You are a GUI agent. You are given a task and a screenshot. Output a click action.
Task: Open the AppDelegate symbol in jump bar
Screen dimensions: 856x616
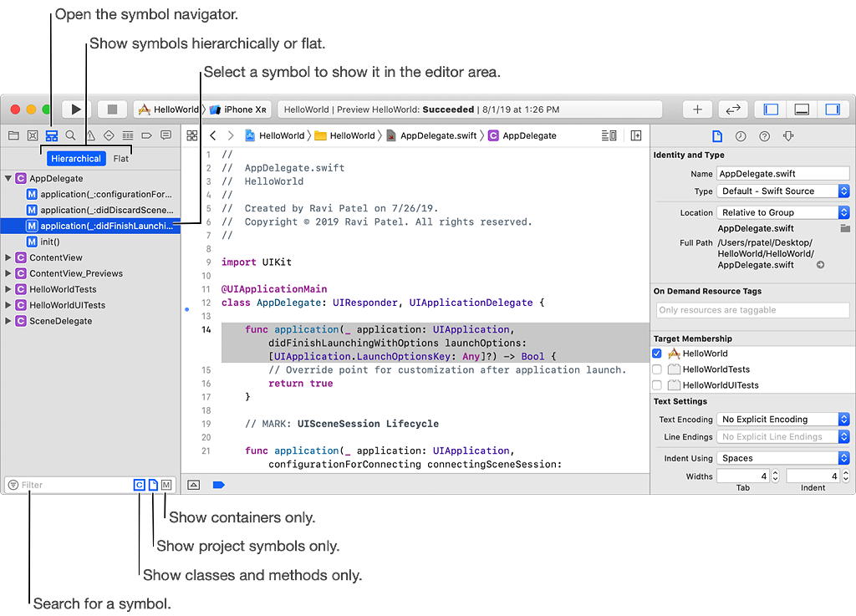pyautogui.click(x=522, y=135)
